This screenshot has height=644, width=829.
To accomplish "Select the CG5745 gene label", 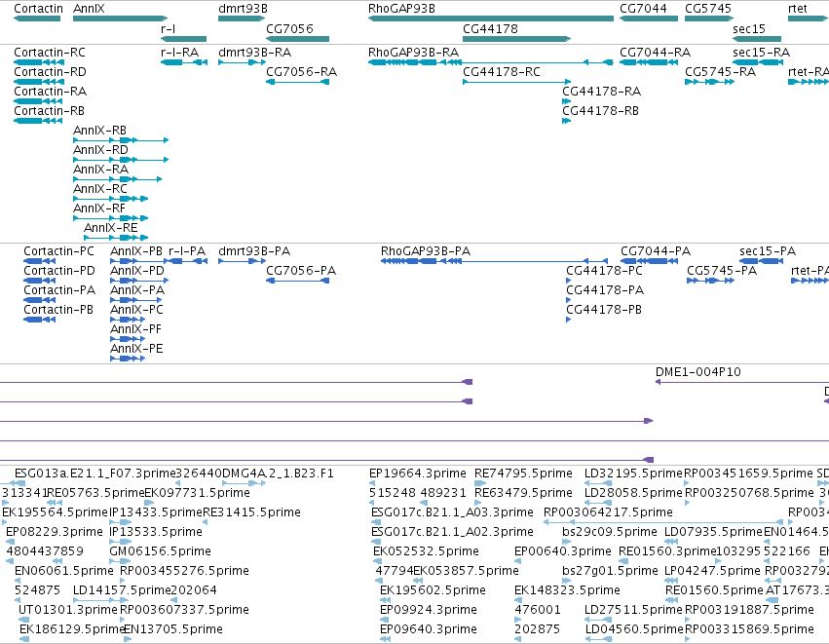I will [x=708, y=9].
